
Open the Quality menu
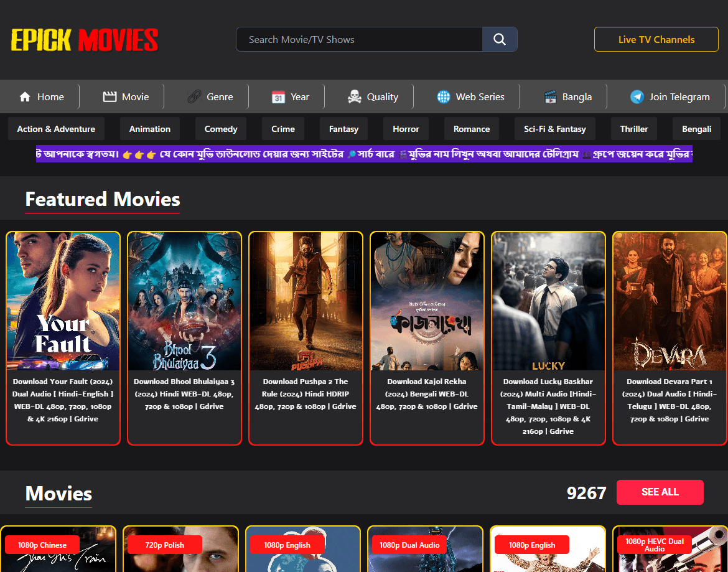[x=373, y=96]
